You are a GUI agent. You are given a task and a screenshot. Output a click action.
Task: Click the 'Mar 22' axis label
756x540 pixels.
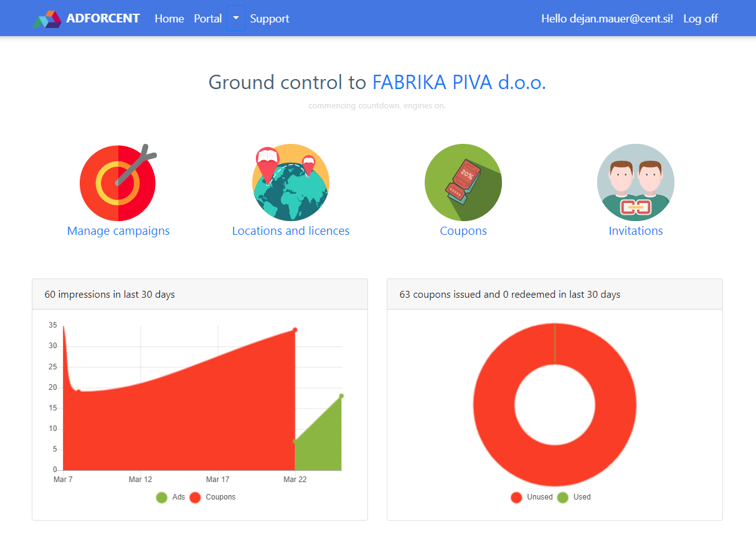coord(295,480)
